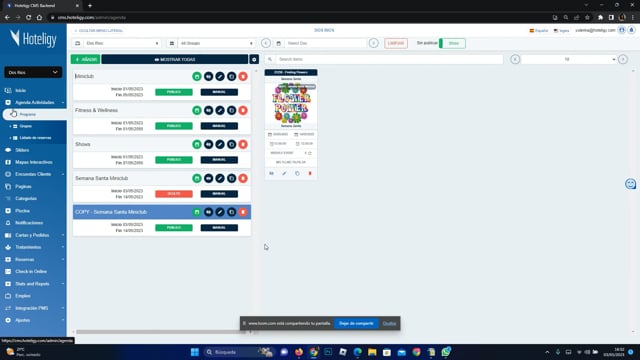Open calendar icon for Miniclub program
The height and width of the screenshot is (360, 640).
197,76
